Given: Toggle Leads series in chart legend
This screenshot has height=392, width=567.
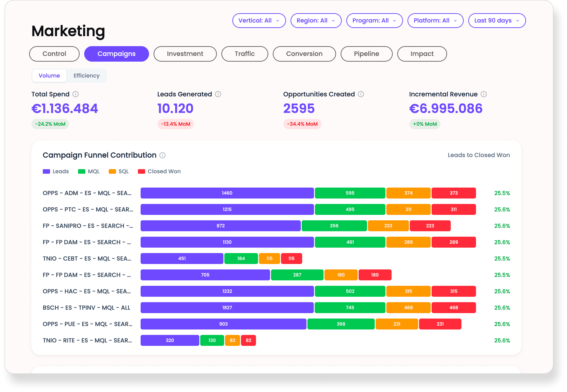Looking at the screenshot, I should 56,171.
